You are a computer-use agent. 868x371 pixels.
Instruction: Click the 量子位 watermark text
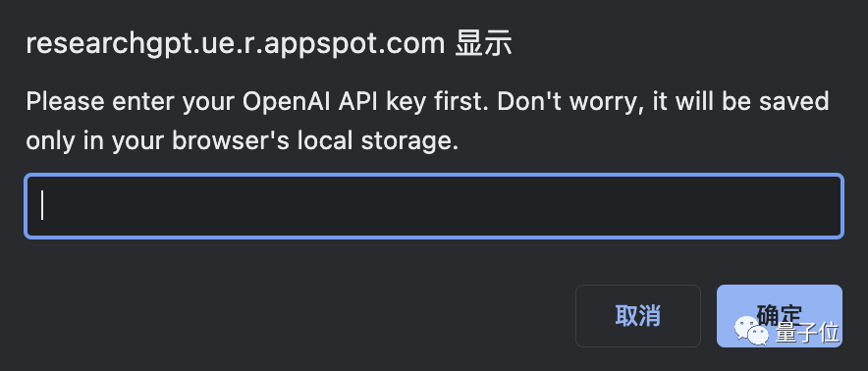coord(807,333)
